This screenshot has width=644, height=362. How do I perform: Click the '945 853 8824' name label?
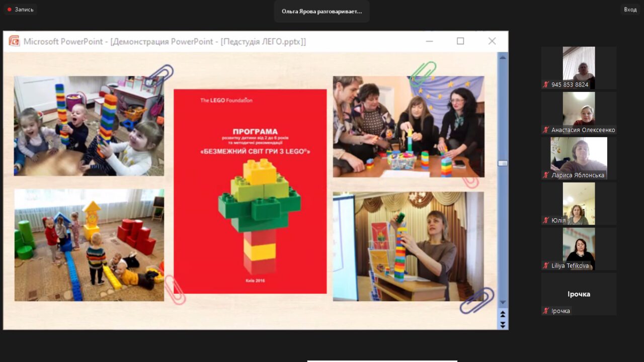(570, 84)
